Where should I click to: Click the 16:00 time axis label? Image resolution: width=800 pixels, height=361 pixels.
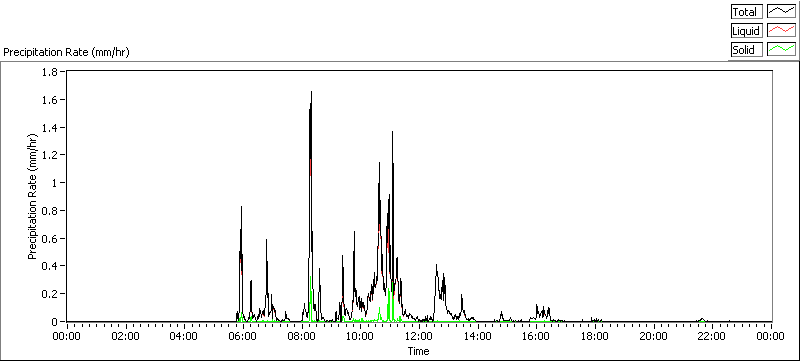[536, 336]
